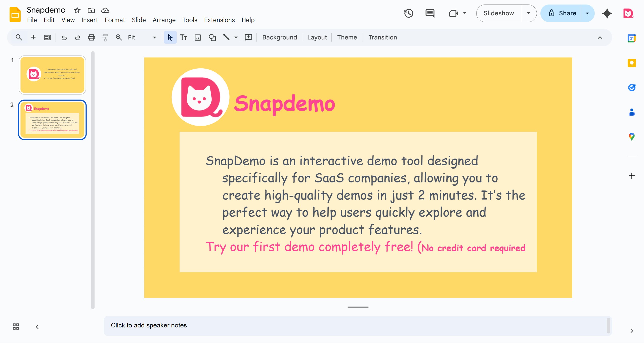Open video call dropdown arrow

coord(465,13)
